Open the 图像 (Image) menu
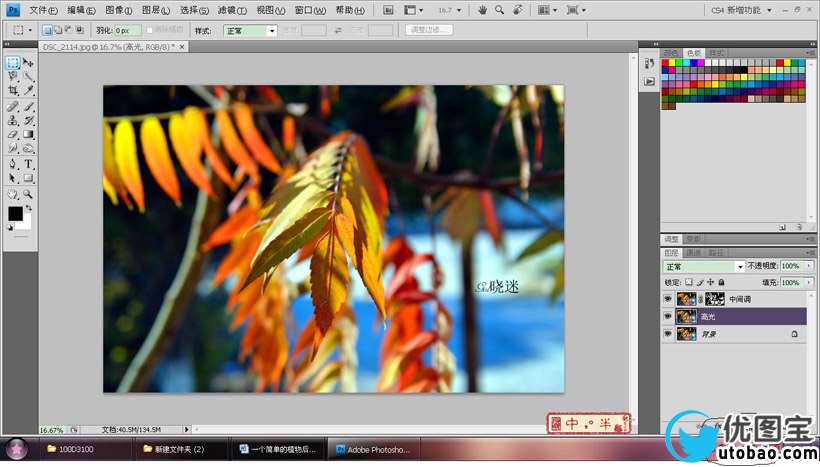 (118, 10)
